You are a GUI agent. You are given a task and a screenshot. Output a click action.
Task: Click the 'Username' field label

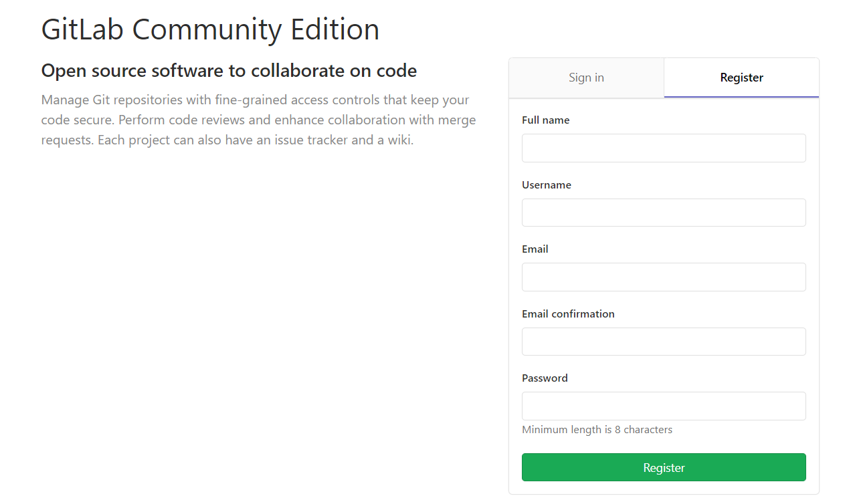pyautogui.click(x=547, y=185)
